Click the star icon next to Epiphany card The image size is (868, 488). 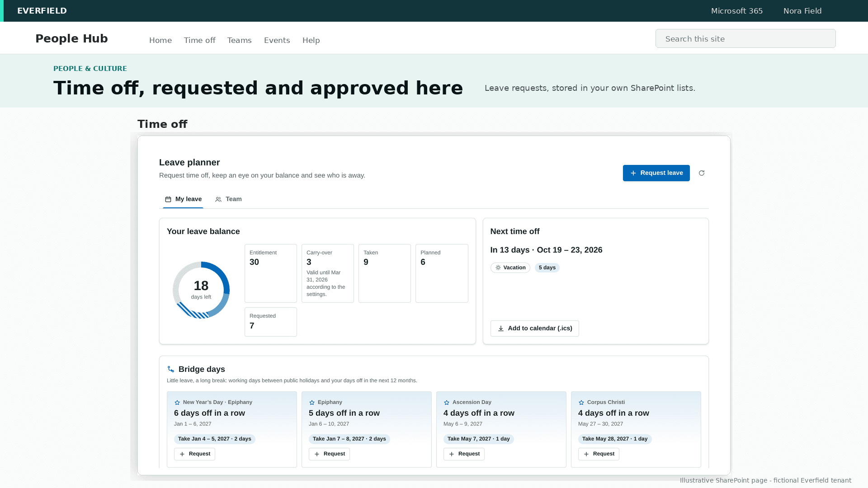pyautogui.click(x=312, y=403)
